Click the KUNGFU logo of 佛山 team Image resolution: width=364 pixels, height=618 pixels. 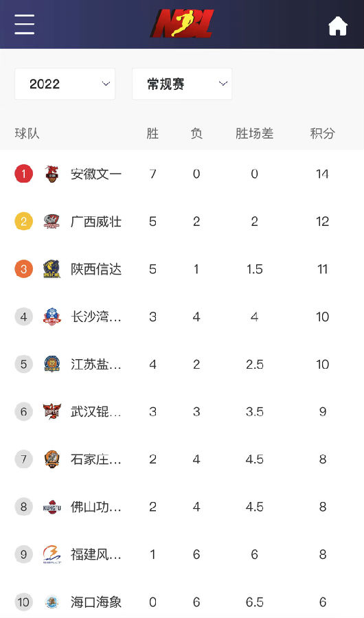(52, 507)
